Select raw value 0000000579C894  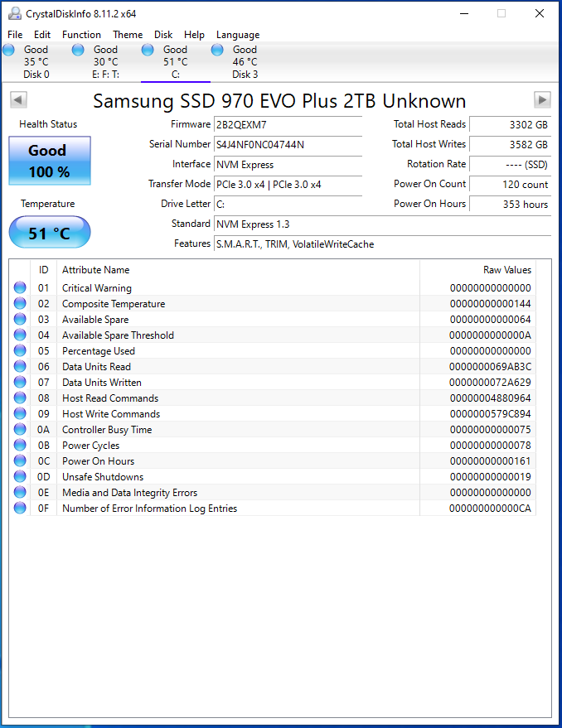coord(490,413)
